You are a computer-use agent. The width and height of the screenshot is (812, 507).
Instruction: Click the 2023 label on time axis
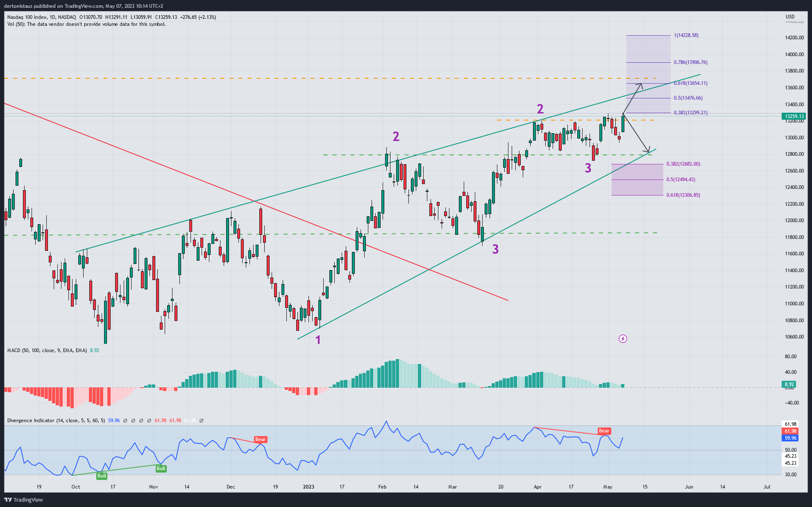(308, 487)
